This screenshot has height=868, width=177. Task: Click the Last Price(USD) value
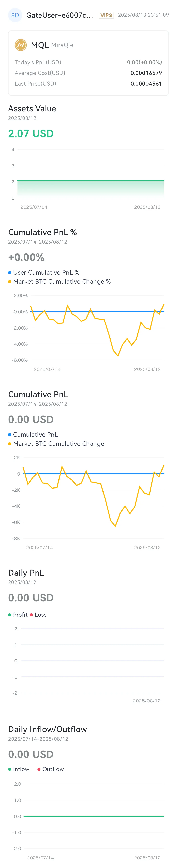pos(146,84)
